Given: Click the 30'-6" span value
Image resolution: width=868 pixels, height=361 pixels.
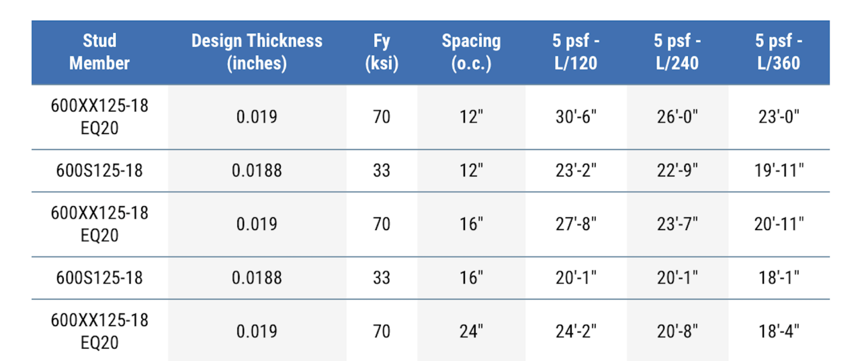Looking at the screenshot, I should coord(576,117).
